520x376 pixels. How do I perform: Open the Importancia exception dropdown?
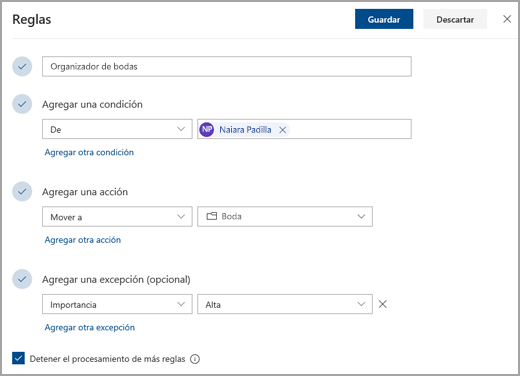tap(117, 304)
